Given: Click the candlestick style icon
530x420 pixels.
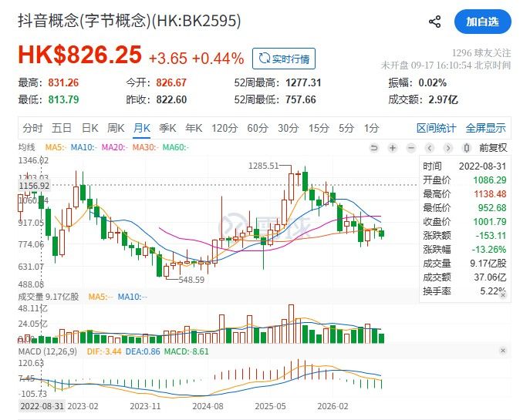Looking at the screenshot, I should [467, 148].
